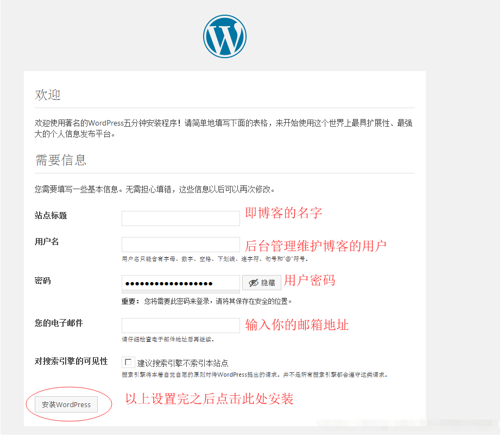The image size is (504, 437).
Task: Click into the 用户名 username field
Action: point(181,245)
